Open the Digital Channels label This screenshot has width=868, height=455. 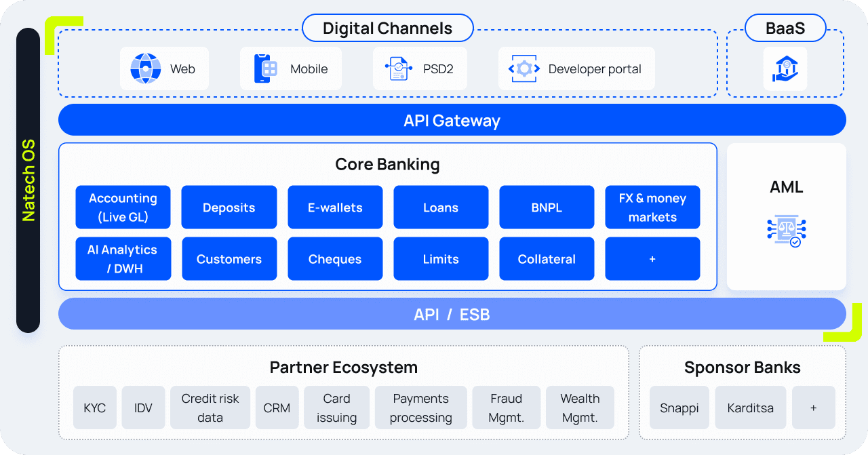click(x=387, y=28)
